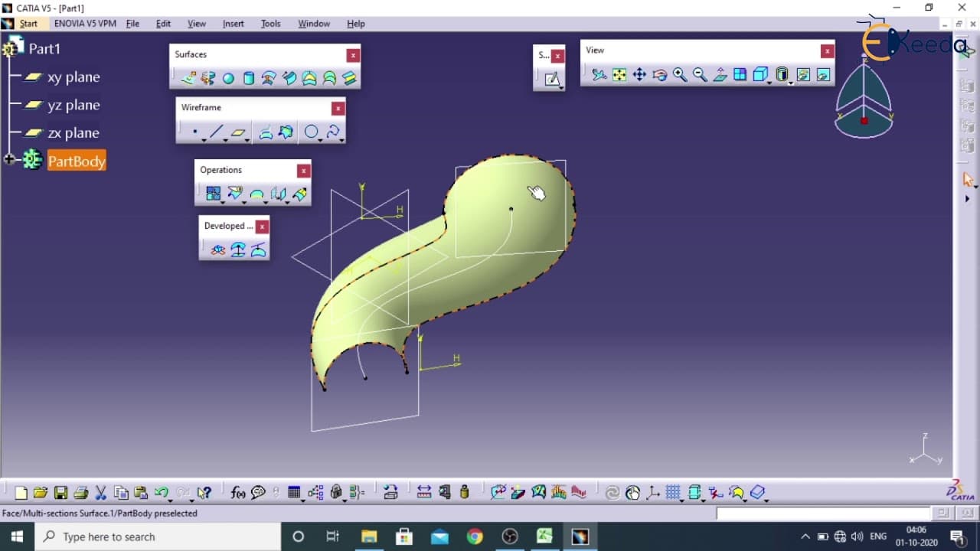
Task: Expand the Line tool dropdown arrow
Action: (226, 140)
